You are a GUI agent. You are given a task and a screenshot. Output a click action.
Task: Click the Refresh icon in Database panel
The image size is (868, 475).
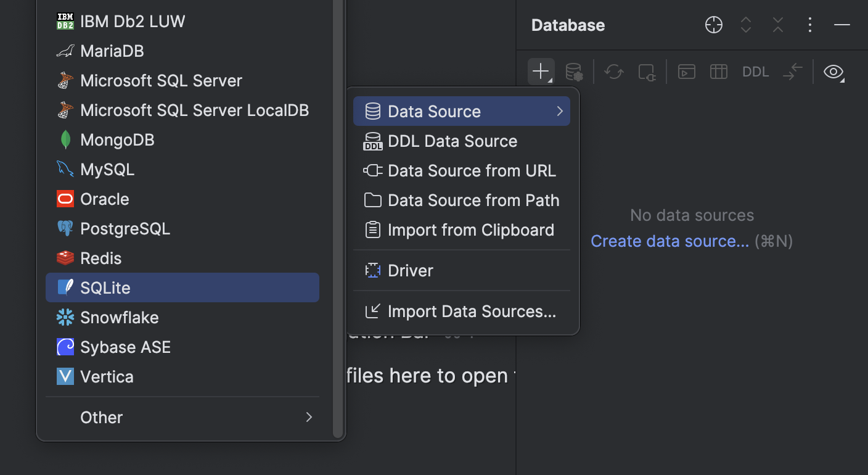[x=613, y=72]
